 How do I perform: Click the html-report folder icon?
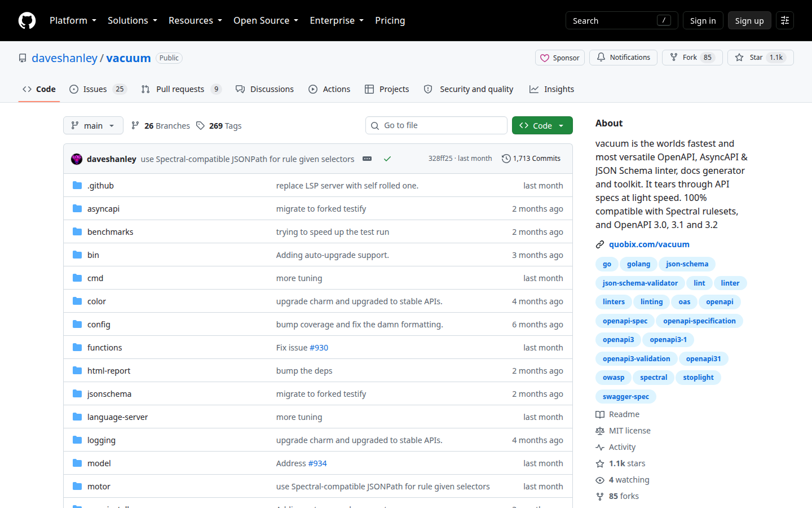77,370
